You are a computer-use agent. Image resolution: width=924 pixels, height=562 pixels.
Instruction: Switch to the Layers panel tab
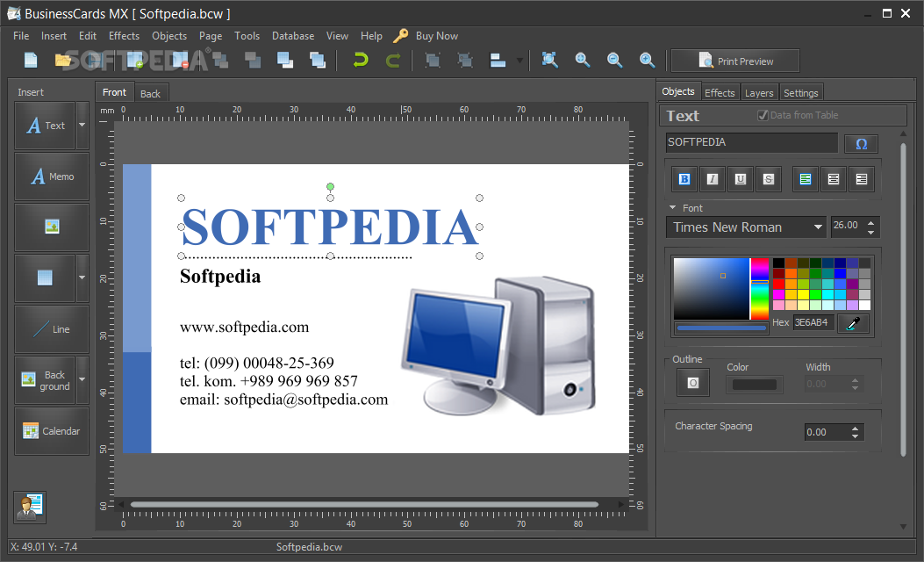pyautogui.click(x=759, y=93)
